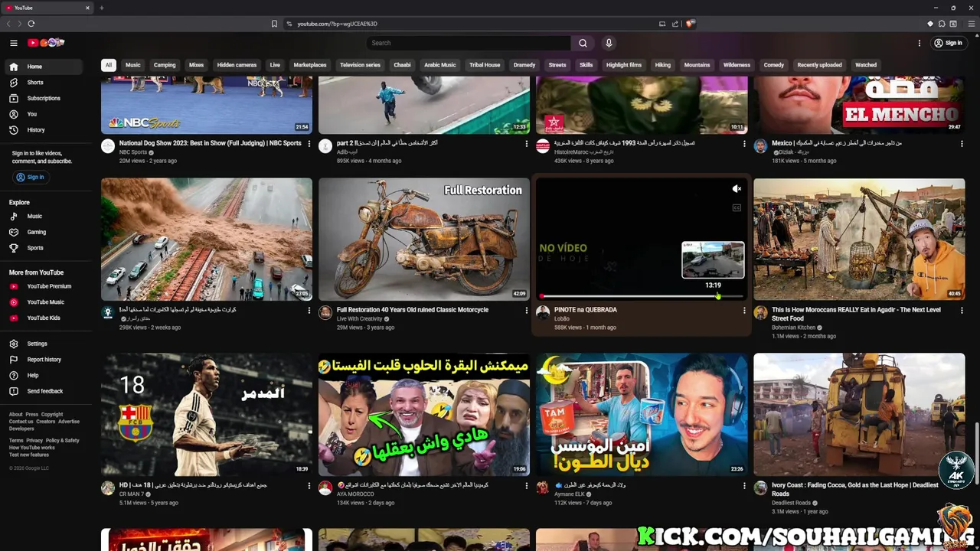Open the Brave shields icon in address bar
This screenshot has height=551, width=980.
coord(690,24)
